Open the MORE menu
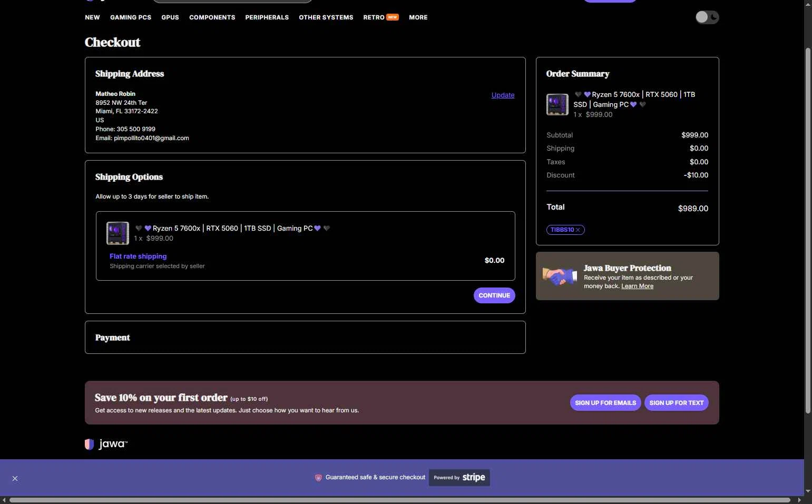812x504 pixels. (x=418, y=17)
